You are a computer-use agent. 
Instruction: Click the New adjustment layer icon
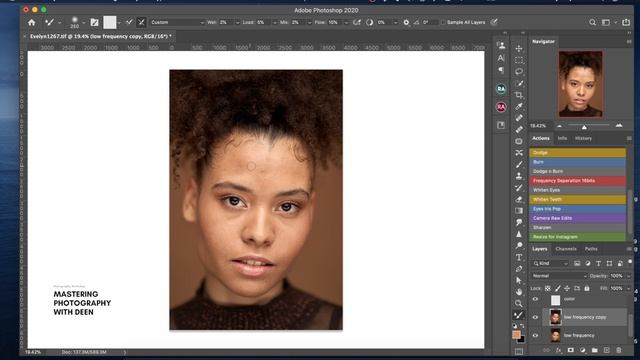point(583,350)
